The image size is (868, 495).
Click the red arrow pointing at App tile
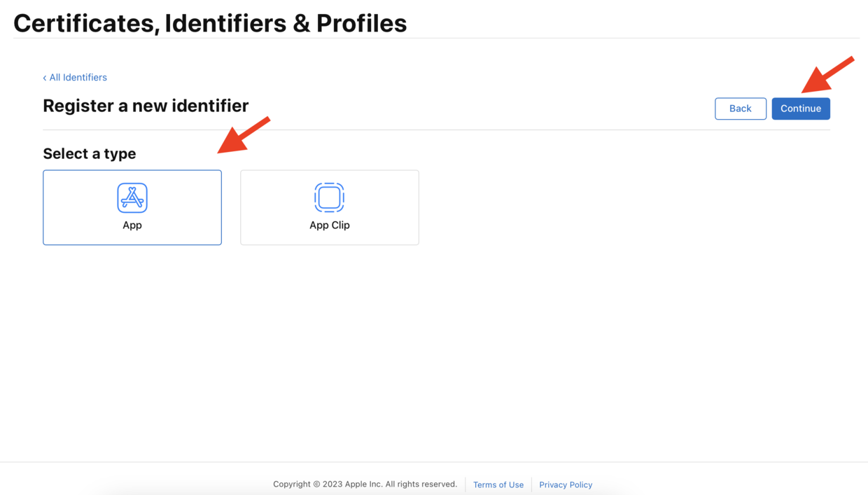pos(244,134)
